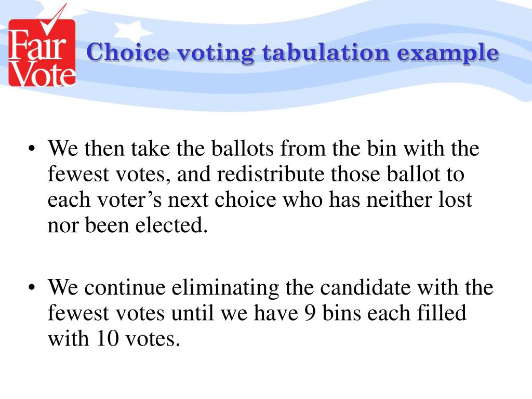Click the phrase 'nor been elected.'
The width and height of the screenshot is (532, 399).
pos(128,225)
